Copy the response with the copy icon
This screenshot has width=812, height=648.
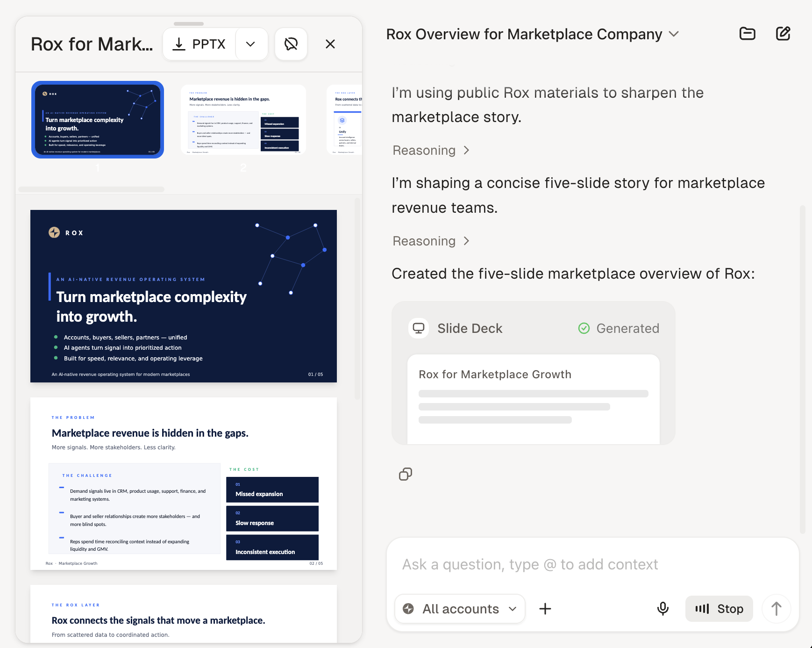(x=406, y=474)
